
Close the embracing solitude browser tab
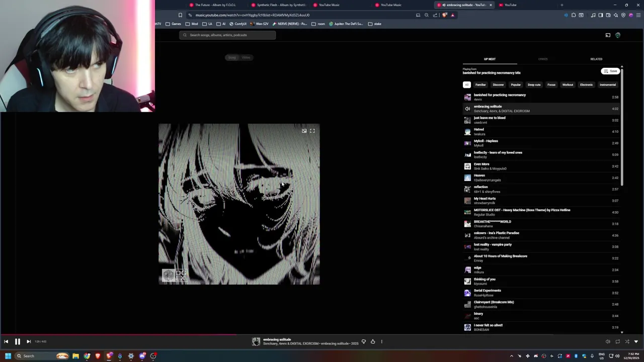[491, 5]
